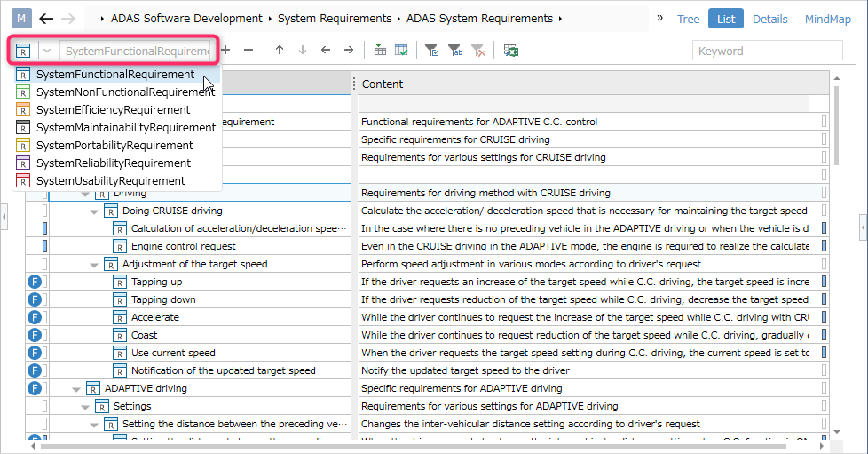This screenshot has height=454, width=868.
Task: Open the Details view
Action: [770, 19]
